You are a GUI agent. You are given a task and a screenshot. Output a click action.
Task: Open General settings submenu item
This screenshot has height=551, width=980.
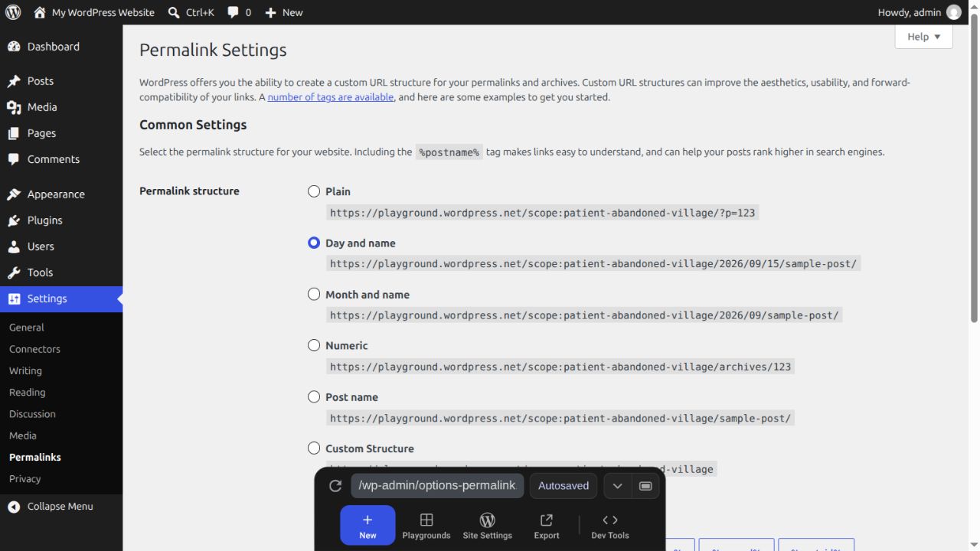click(x=27, y=328)
